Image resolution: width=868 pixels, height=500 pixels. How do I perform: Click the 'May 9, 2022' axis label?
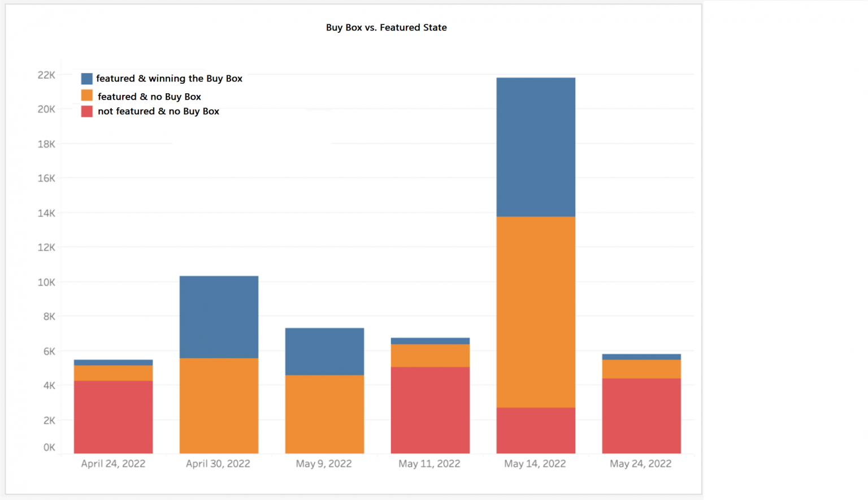pyautogui.click(x=324, y=464)
